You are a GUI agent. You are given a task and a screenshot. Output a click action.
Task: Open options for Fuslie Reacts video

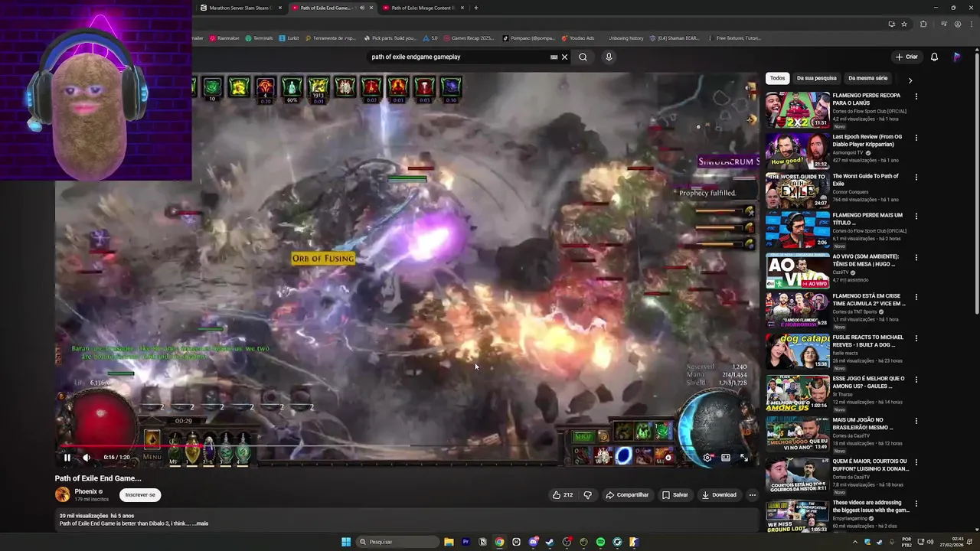(x=916, y=337)
